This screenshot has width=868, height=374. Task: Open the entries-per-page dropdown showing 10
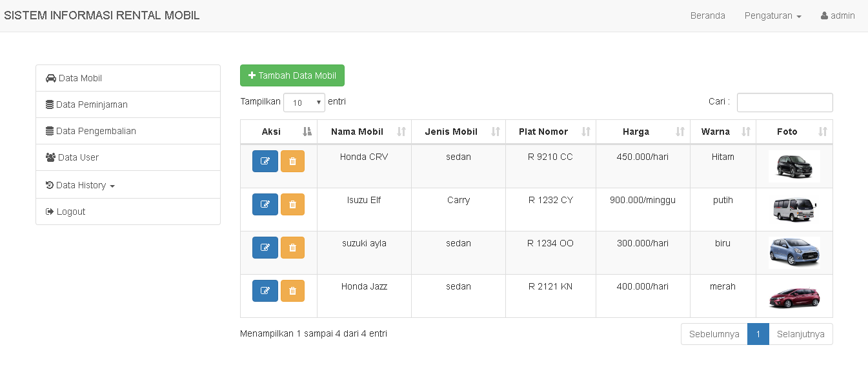(x=304, y=102)
